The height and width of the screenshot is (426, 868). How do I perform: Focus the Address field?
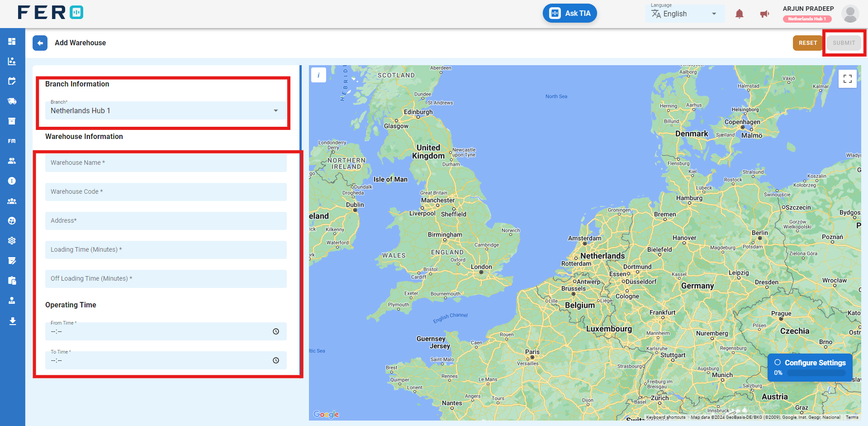click(166, 220)
